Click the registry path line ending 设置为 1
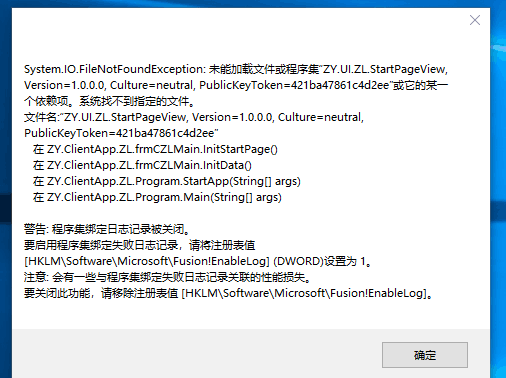 (x=198, y=261)
